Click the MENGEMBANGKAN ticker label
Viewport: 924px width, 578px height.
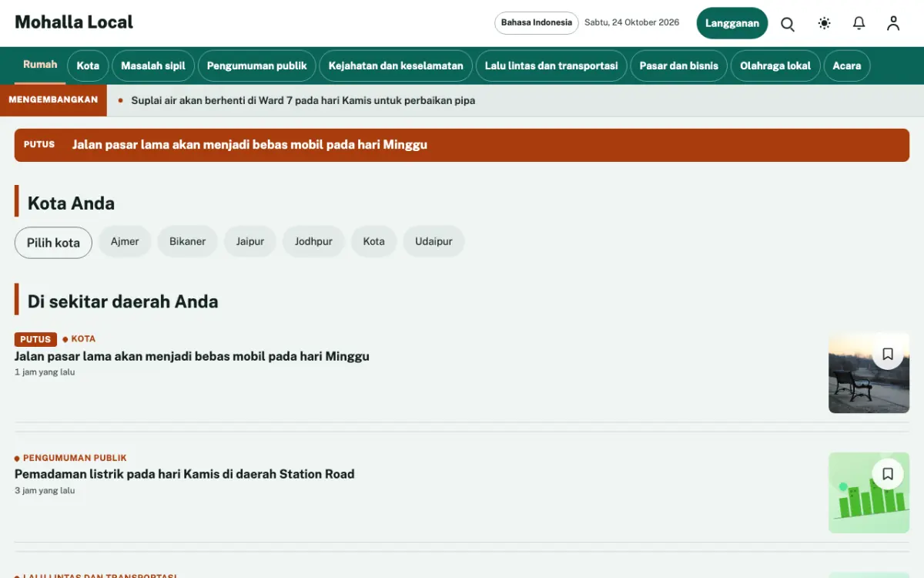53,100
